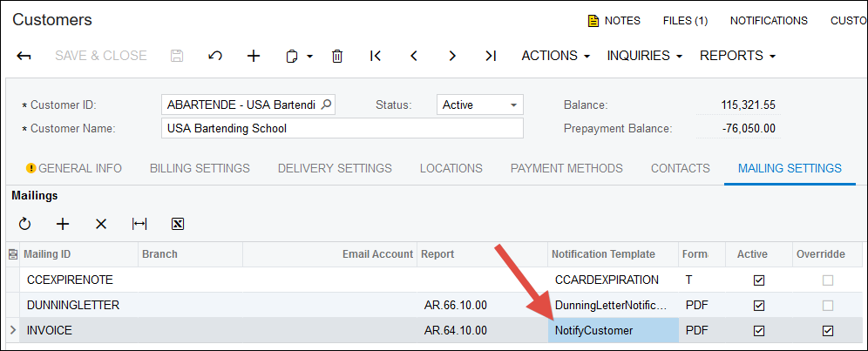Add a new customer record with plus icon
Viewport: 868px width, 351px height.
pyautogui.click(x=254, y=56)
